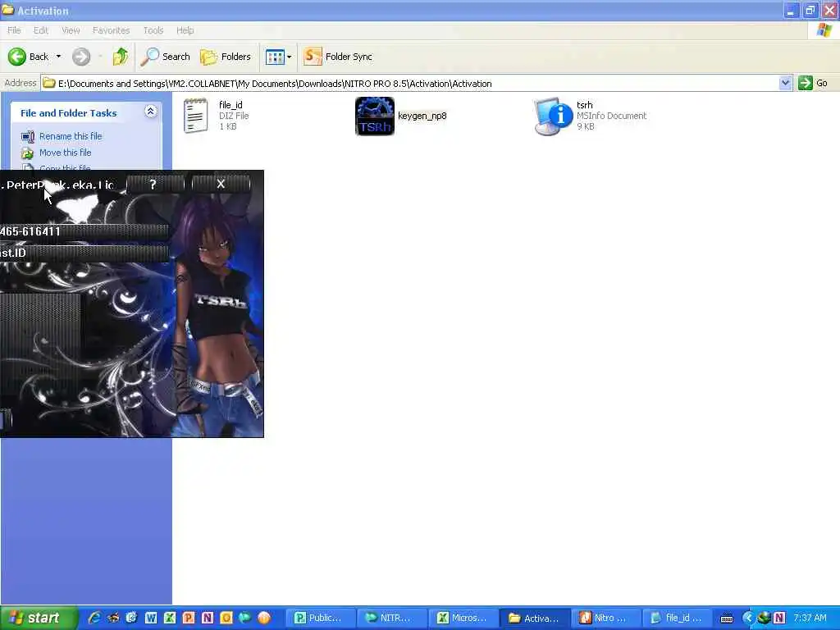Click the keyboard icon in the taskbar
Screen dimensions: 840x630
[x=727, y=619]
